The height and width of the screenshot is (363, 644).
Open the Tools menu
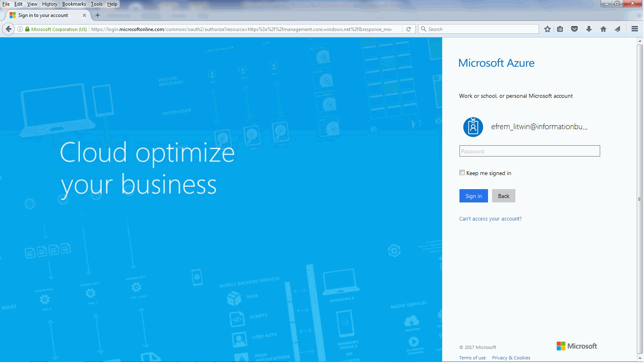coord(96,4)
